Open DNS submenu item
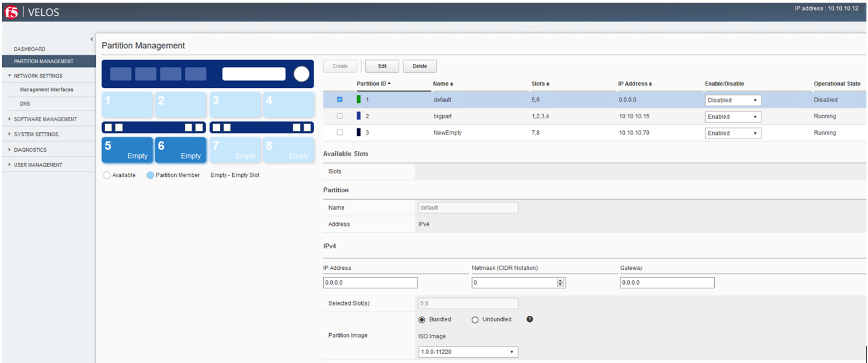Viewport: 868px width, 363px height. tap(25, 104)
